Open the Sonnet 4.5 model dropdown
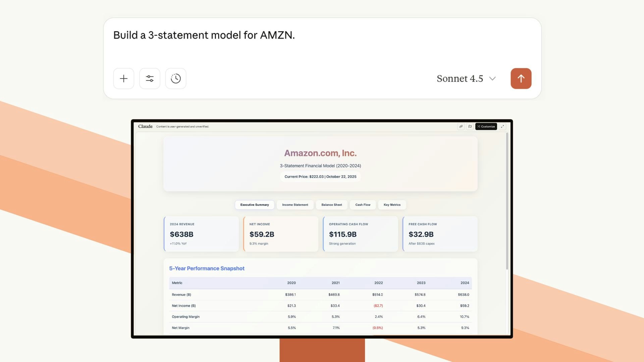 pos(460,78)
